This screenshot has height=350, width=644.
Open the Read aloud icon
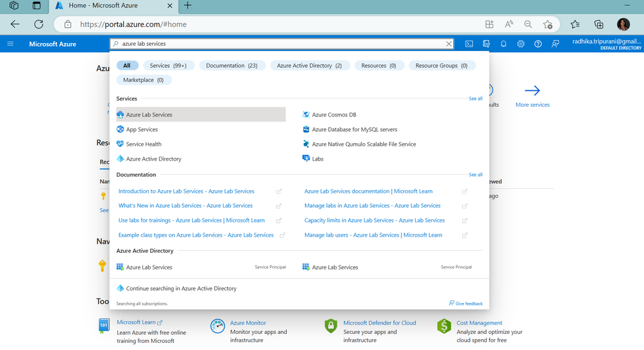(509, 24)
